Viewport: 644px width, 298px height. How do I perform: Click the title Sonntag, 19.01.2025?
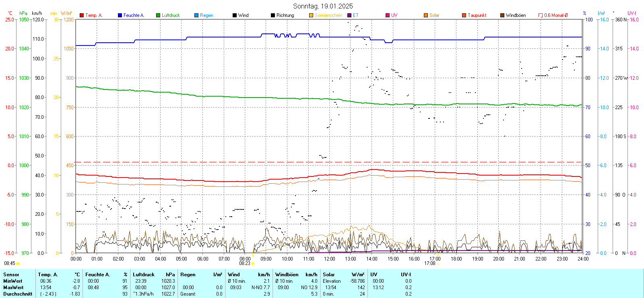coord(323,6)
